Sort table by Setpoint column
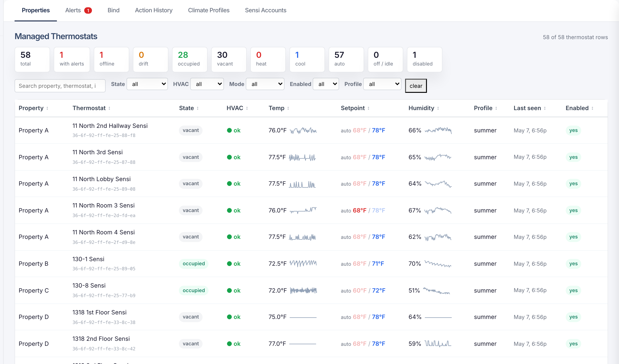 (x=355, y=108)
